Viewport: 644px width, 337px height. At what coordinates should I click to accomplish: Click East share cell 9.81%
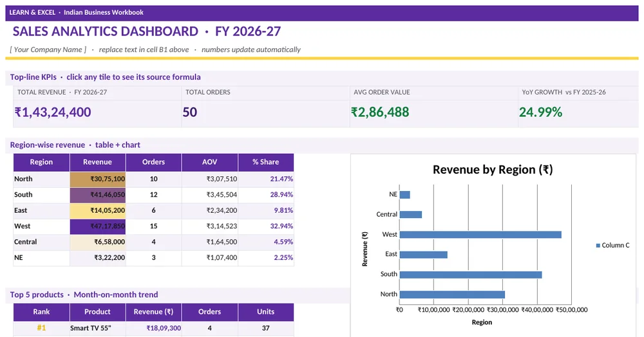pos(266,211)
